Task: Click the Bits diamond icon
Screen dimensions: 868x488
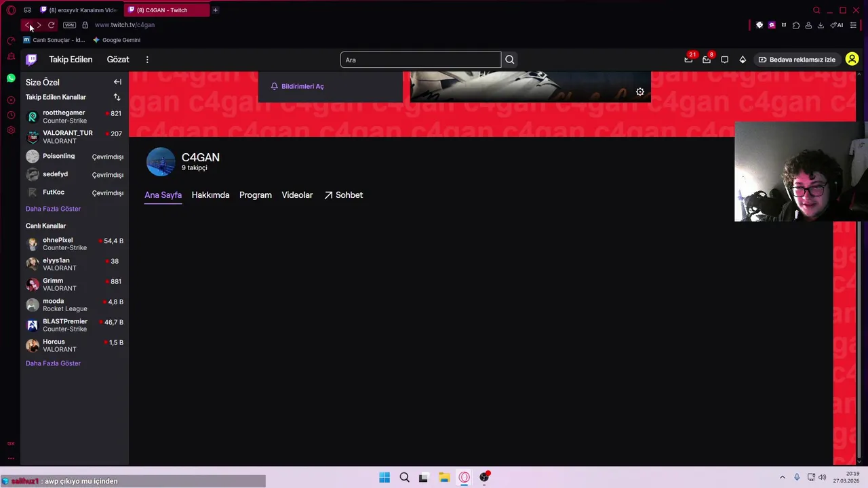Action: click(743, 60)
